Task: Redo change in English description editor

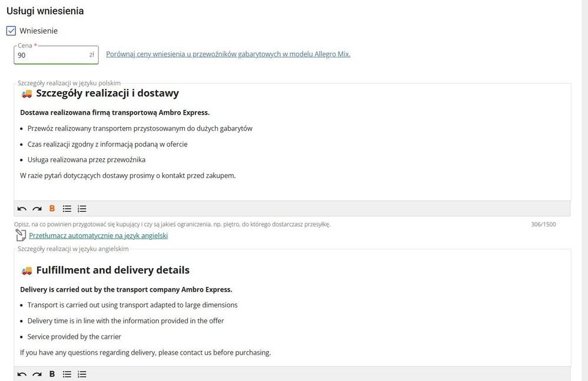Action: [36, 375]
